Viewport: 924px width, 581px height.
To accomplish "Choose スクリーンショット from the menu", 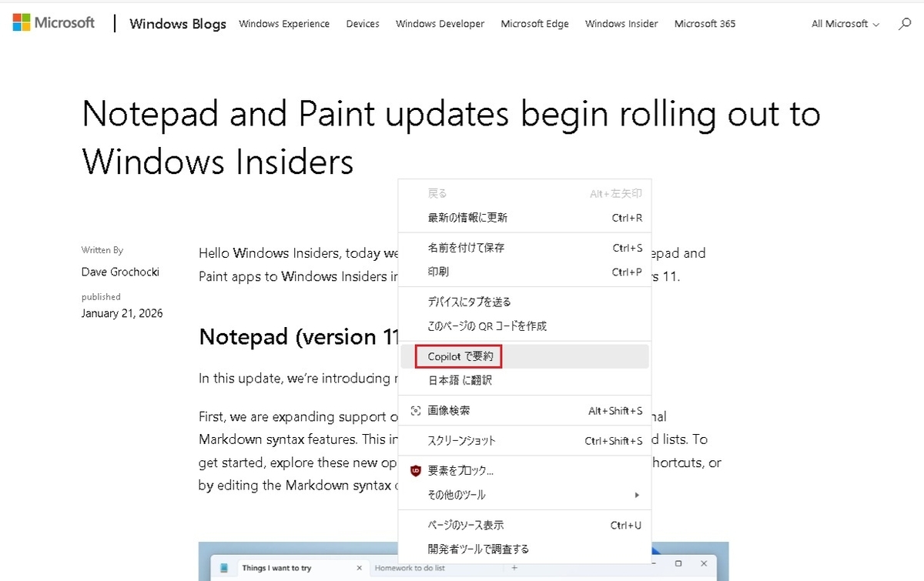I will point(524,441).
